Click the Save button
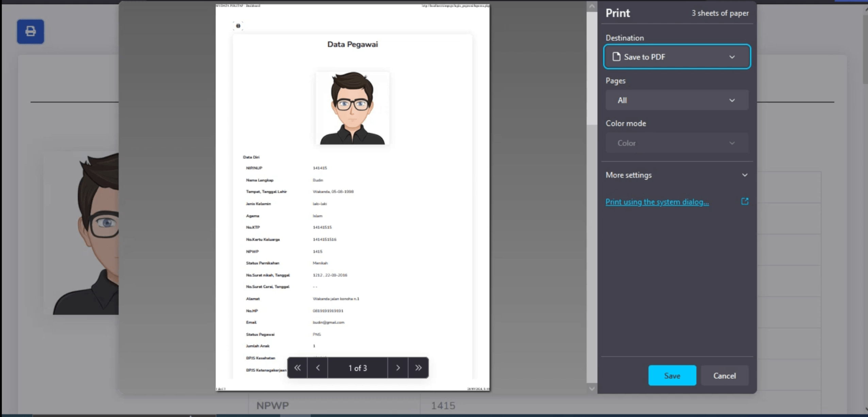This screenshot has height=417, width=868. point(672,376)
